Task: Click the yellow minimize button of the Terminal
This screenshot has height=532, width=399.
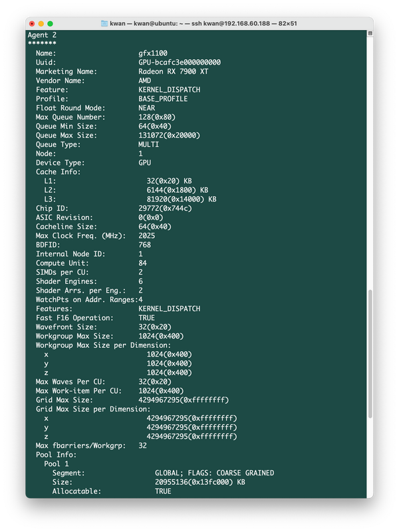Action: pos(41,22)
